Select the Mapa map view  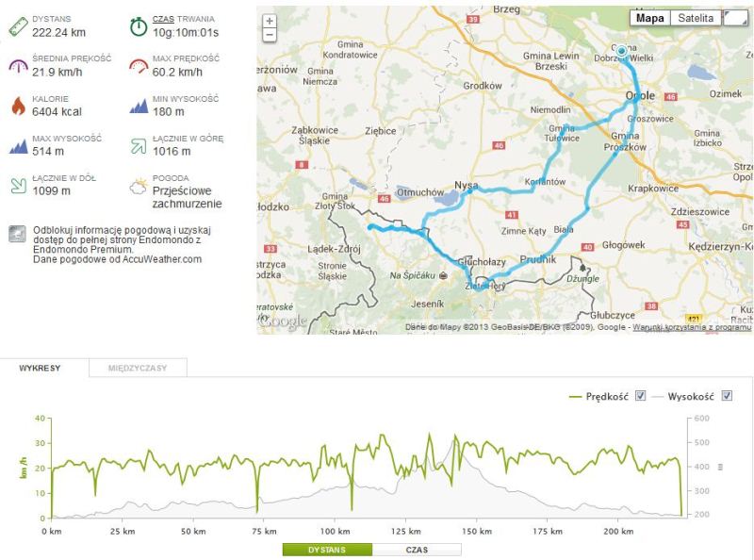[649, 18]
